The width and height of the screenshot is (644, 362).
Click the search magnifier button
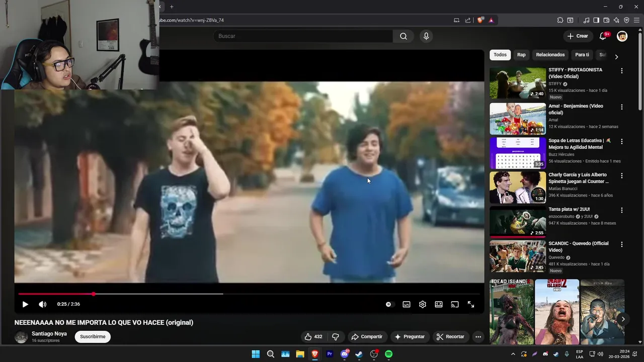click(404, 36)
